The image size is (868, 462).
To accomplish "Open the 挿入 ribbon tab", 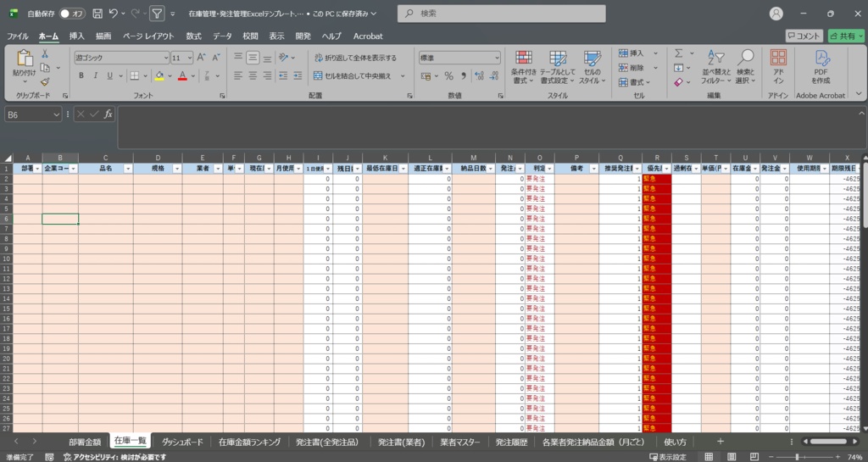I will click(x=77, y=36).
